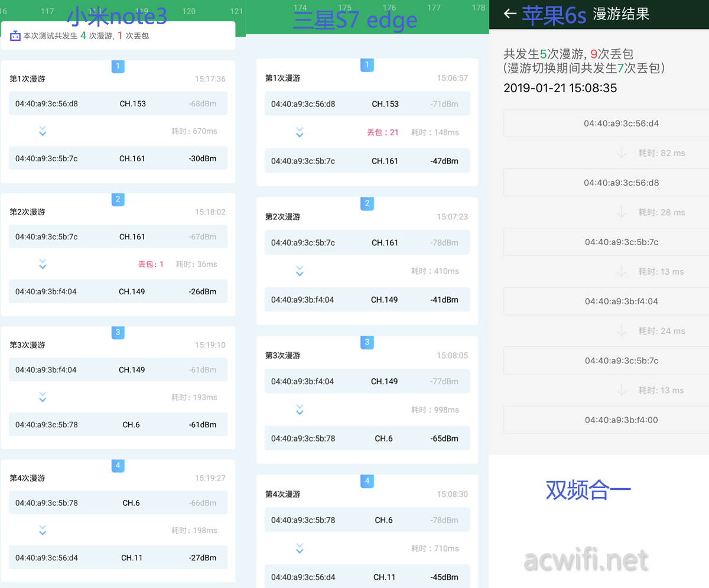The image size is (709, 588).
Task: Select the red 丢包: 1 label
Action: (x=151, y=264)
